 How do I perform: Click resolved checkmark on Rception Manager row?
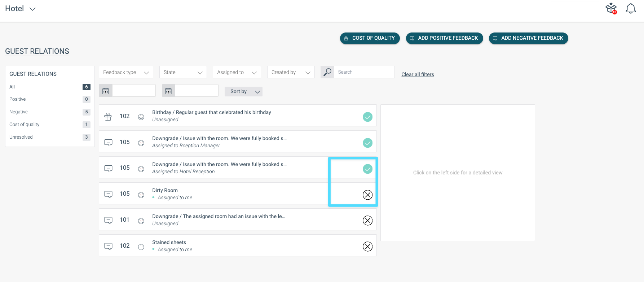[367, 143]
